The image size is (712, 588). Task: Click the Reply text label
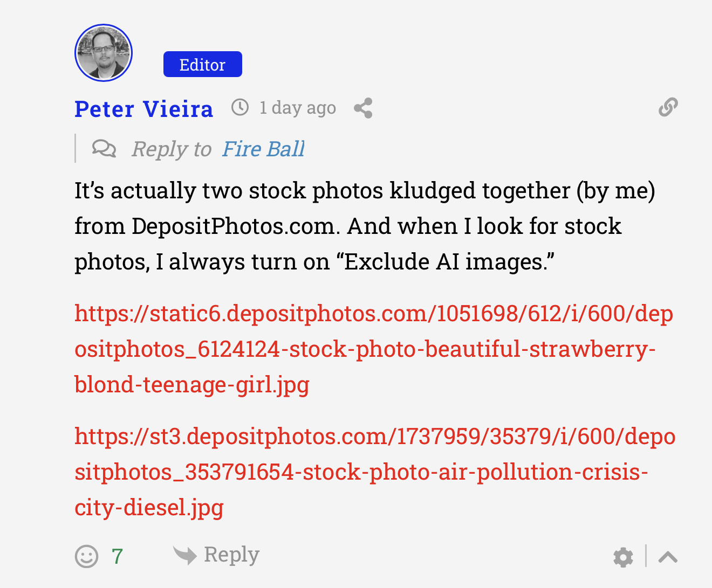(231, 555)
